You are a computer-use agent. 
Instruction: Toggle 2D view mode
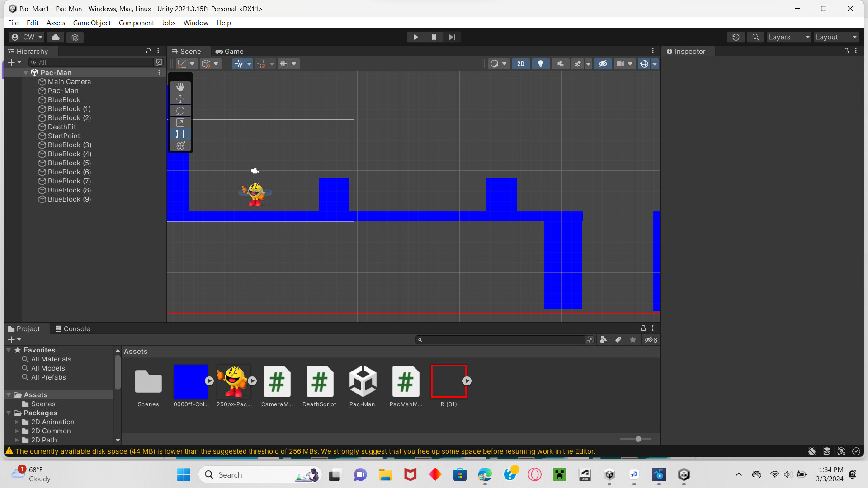(521, 64)
